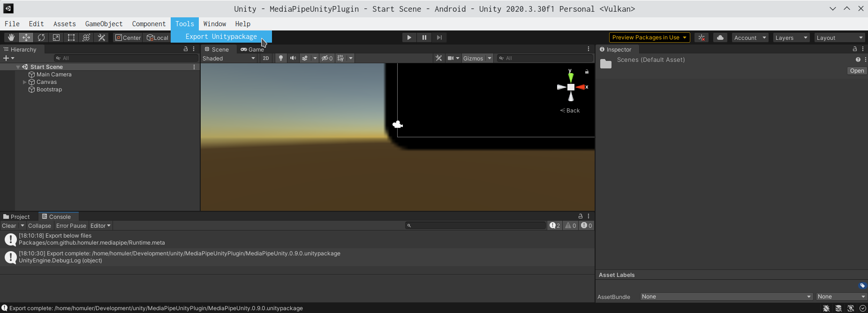
Task: Choose Export Unitypackage menu entry
Action: (221, 37)
